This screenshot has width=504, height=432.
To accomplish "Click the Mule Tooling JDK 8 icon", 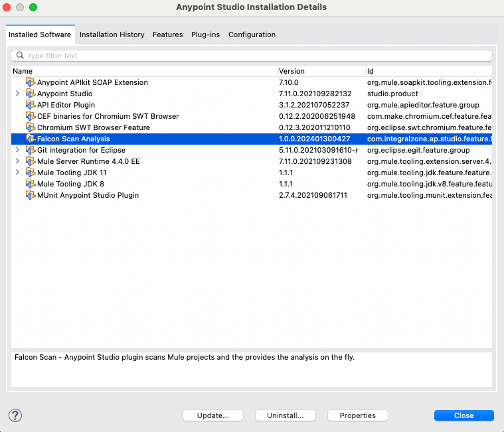I will (x=31, y=184).
